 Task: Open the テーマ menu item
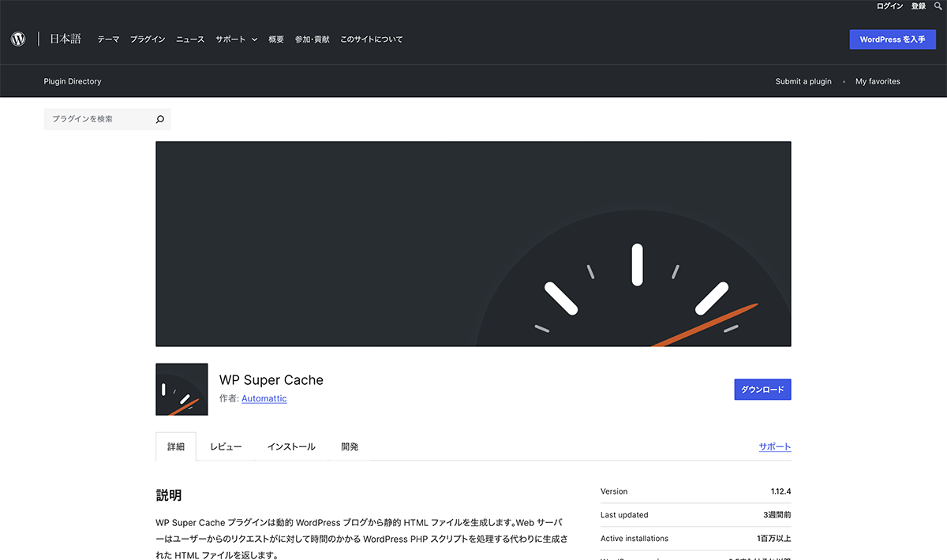[108, 39]
